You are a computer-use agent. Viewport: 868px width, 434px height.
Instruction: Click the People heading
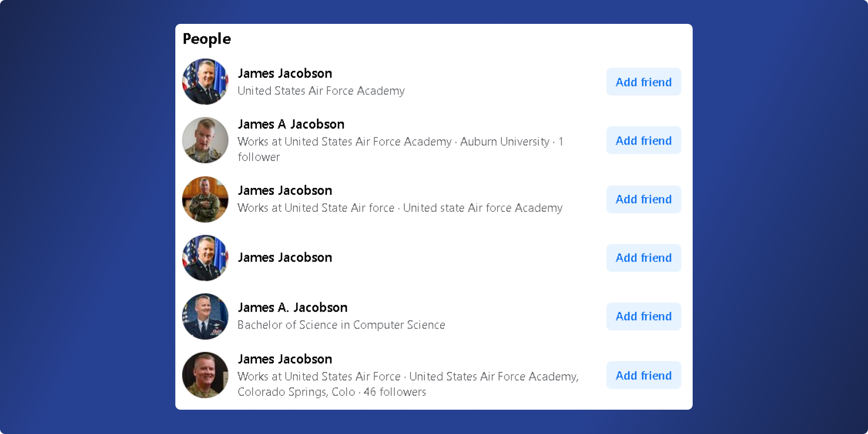pyautogui.click(x=207, y=39)
